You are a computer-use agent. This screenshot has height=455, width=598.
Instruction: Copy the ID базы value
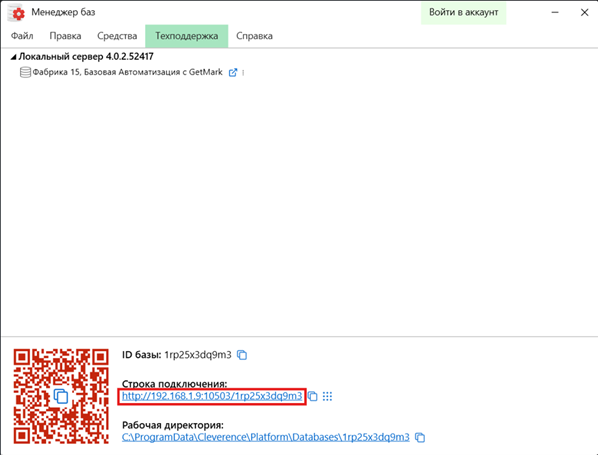(x=242, y=355)
